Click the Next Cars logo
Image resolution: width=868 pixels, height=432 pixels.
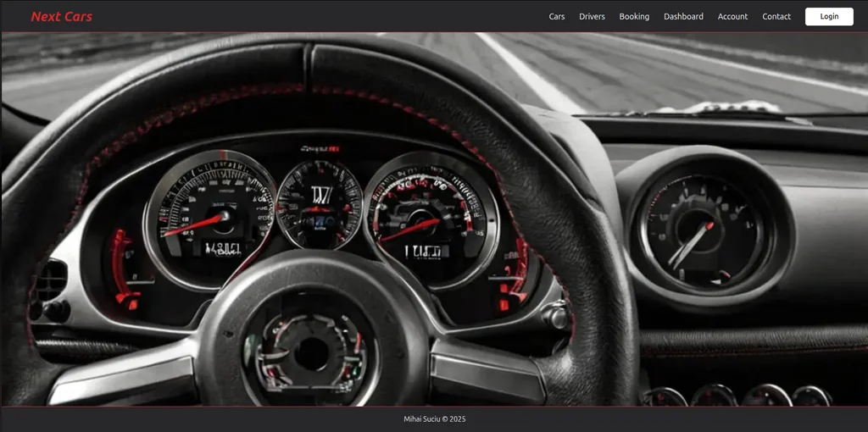[61, 17]
